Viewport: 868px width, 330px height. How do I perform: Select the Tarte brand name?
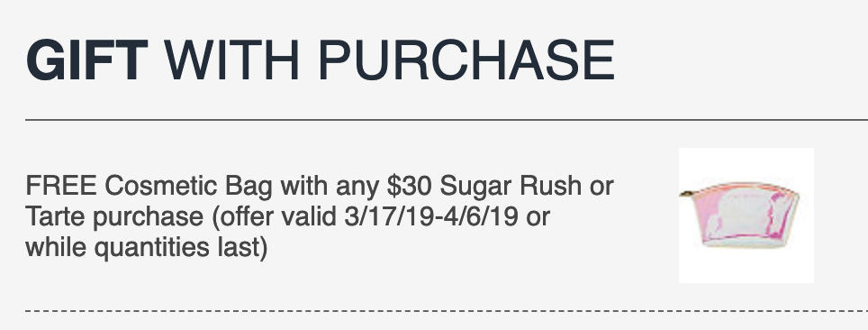click(x=55, y=216)
